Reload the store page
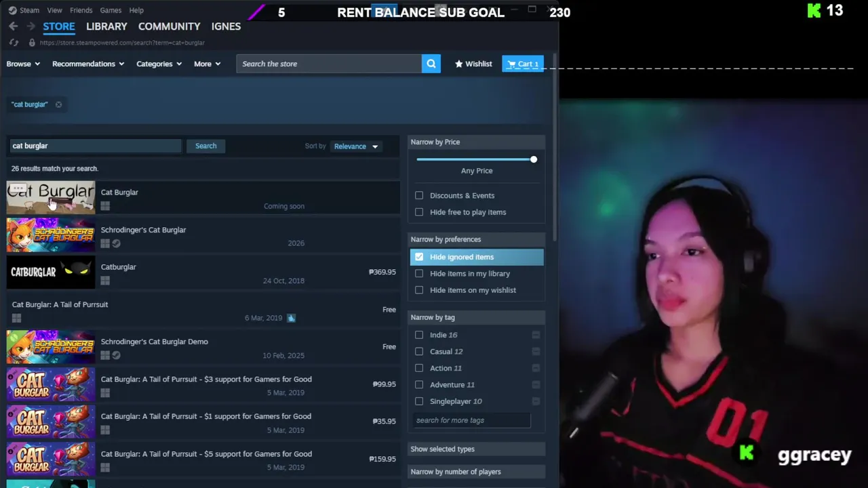This screenshot has width=868, height=488. point(14,43)
